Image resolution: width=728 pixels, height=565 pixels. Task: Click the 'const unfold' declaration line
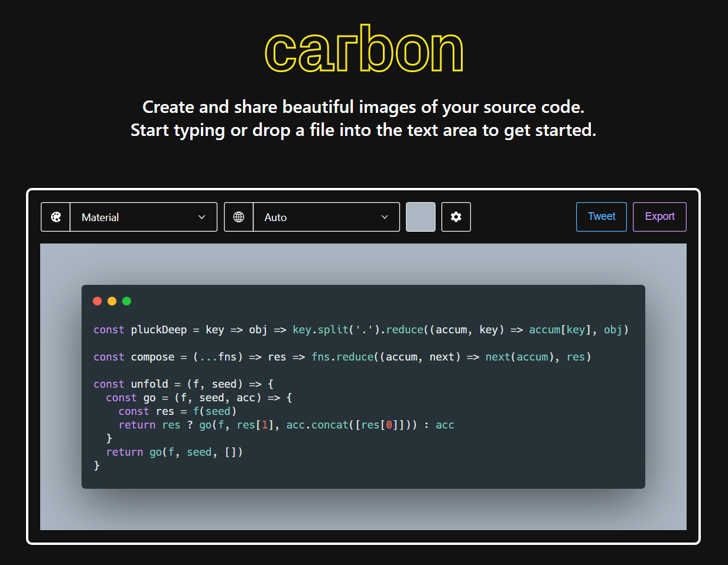coord(183,384)
